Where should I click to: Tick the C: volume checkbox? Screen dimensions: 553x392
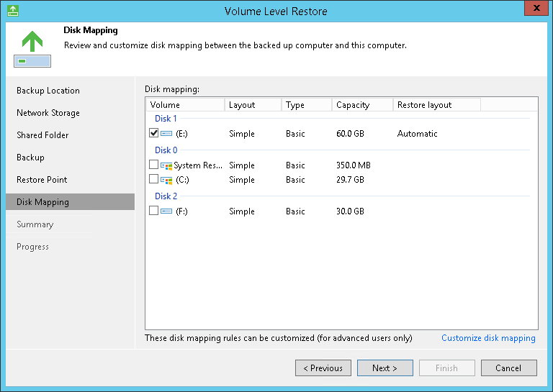click(153, 179)
